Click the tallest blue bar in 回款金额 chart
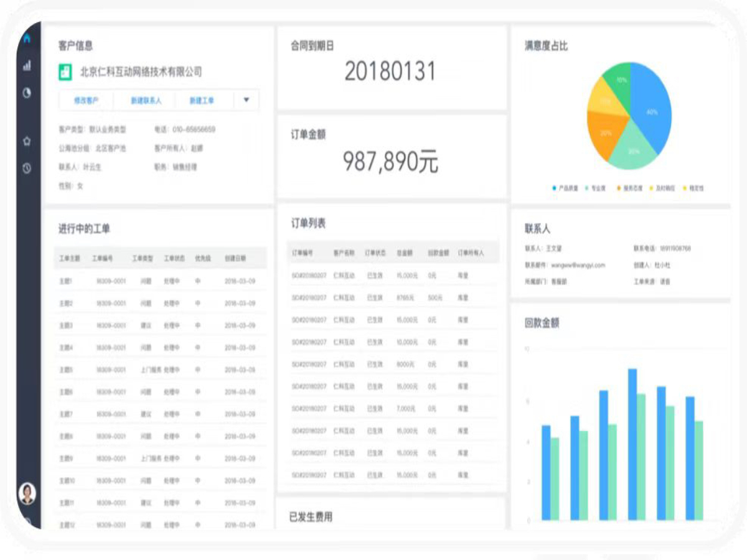The image size is (747, 560). (632, 444)
